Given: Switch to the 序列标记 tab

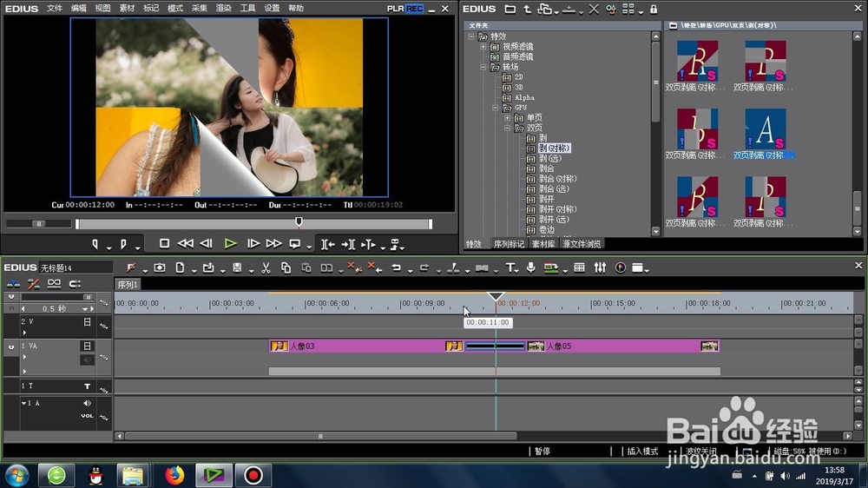Looking at the screenshot, I should [x=509, y=244].
